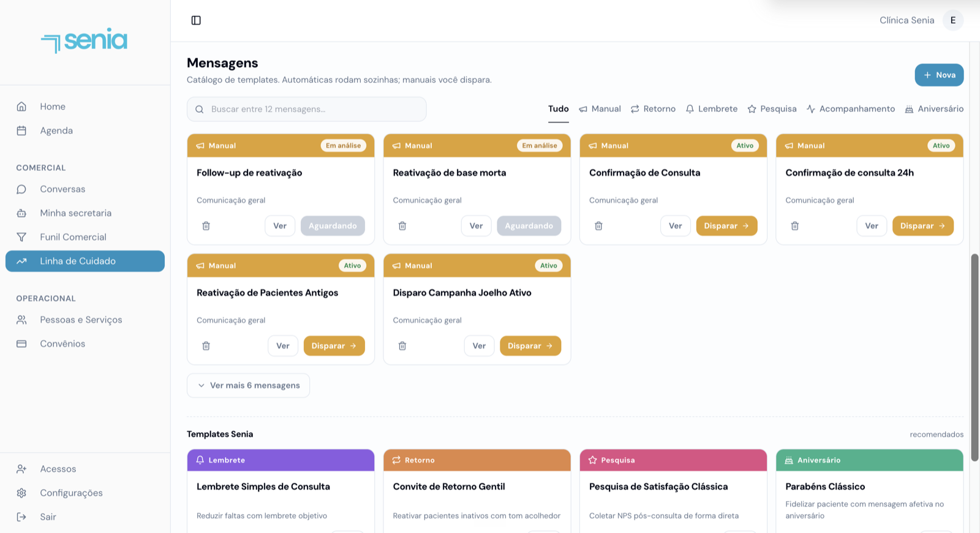Screen dimensions: 980x533
Task: Create a new message with Nova
Action: tap(939, 75)
